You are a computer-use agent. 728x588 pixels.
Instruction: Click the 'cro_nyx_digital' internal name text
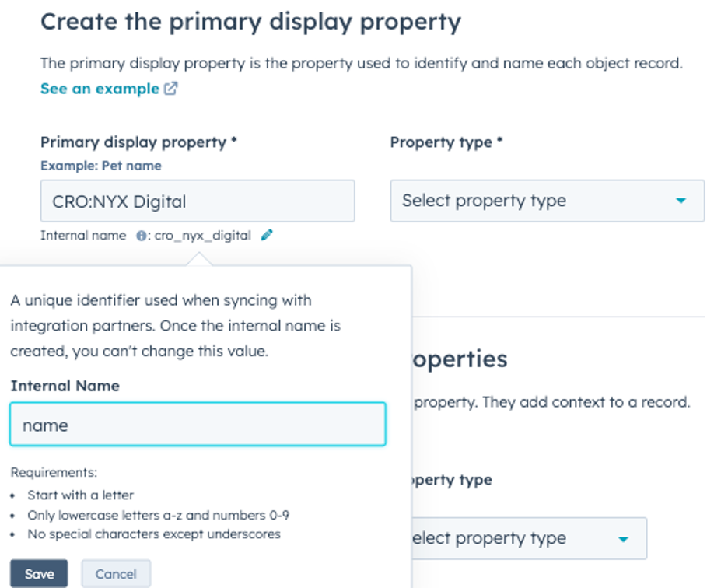click(202, 236)
